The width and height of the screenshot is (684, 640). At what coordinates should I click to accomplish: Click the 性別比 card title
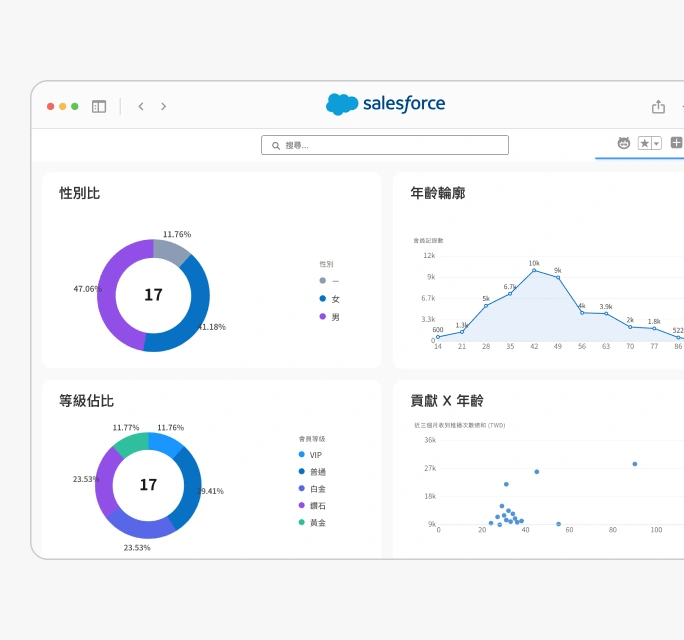click(x=79, y=193)
